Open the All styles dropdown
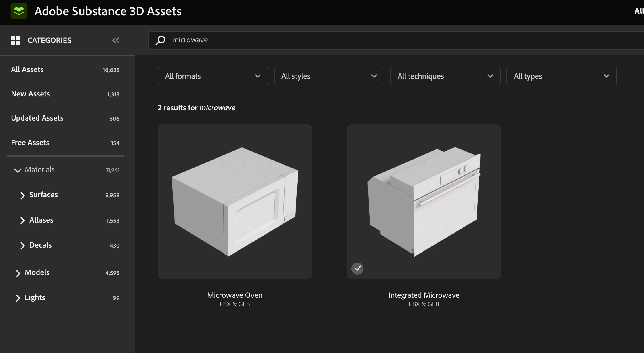This screenshot has height=353, width=644. (x=329, y=76)
